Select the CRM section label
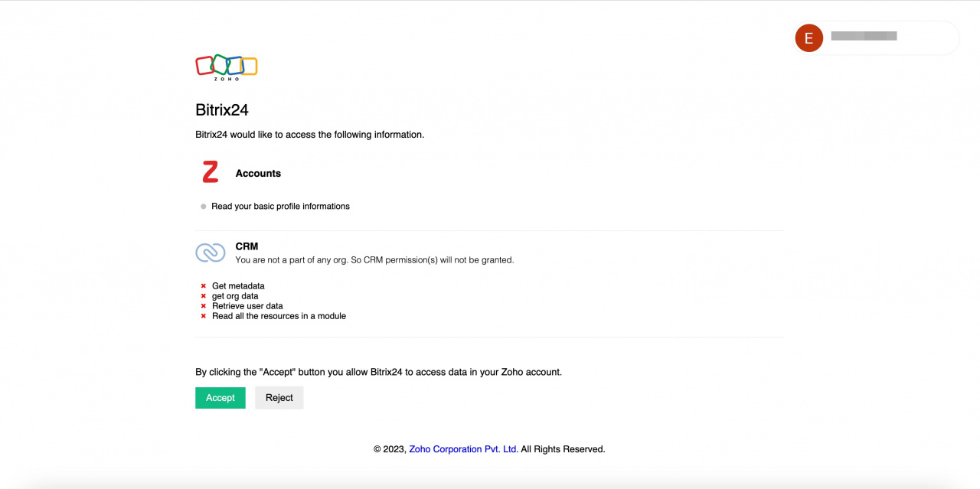 [x=247, y=246]
